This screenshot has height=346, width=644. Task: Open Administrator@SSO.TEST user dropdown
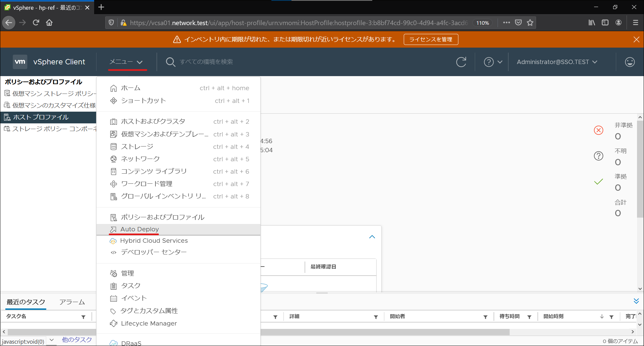(557, 62)
